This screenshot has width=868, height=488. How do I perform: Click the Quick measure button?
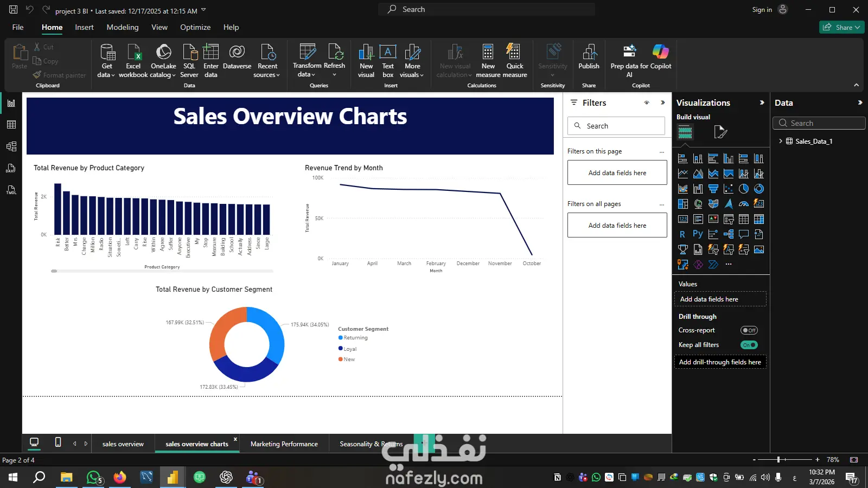515,61
